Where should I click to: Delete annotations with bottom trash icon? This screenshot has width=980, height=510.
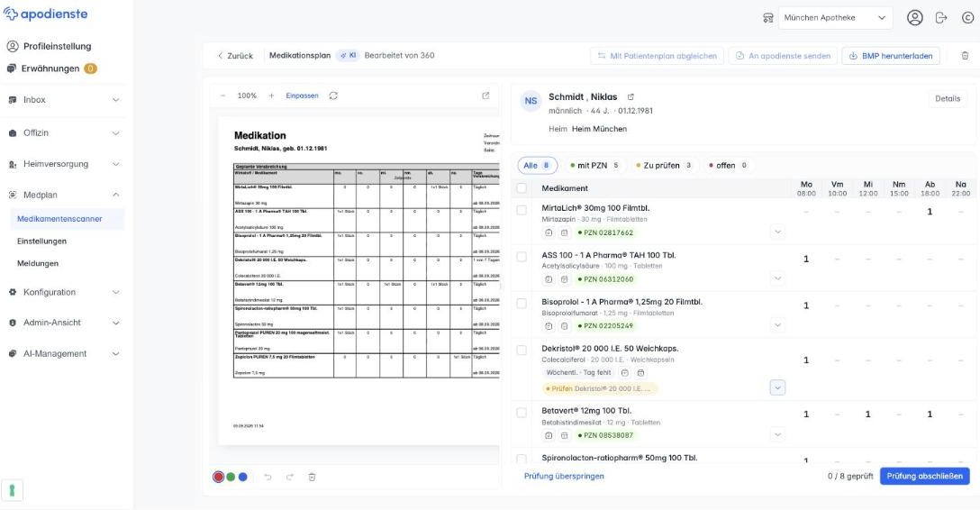point(312,477)
